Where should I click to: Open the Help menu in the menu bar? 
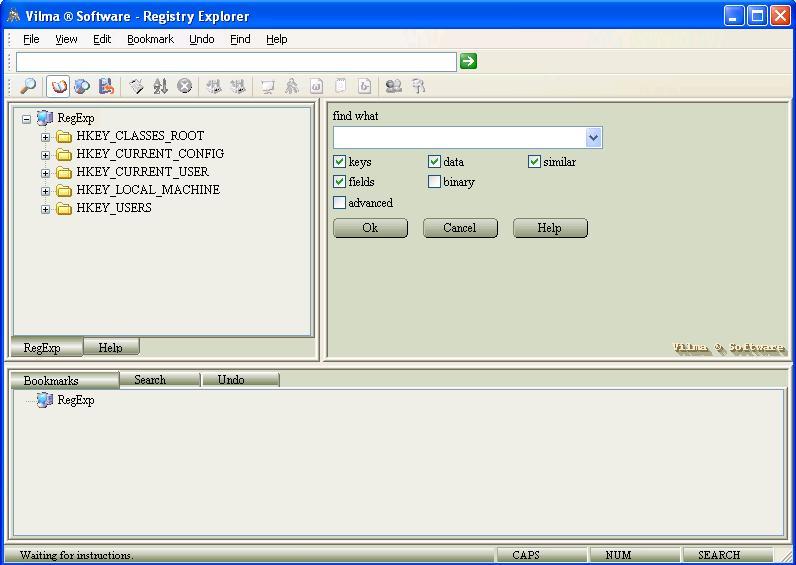(277, 39)
